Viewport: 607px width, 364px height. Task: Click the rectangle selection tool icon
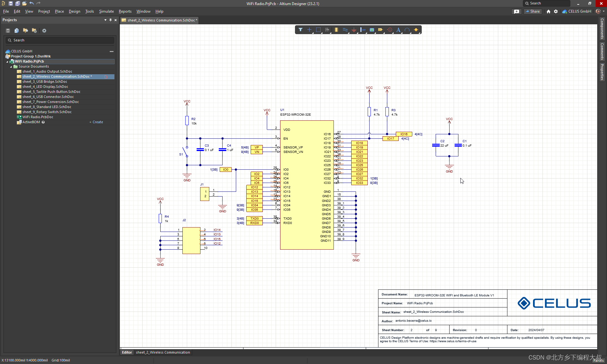coord(318,30)
